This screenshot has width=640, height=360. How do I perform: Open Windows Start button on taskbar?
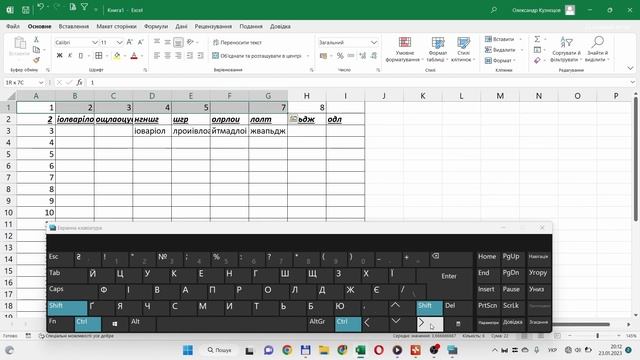coord(188,350)
